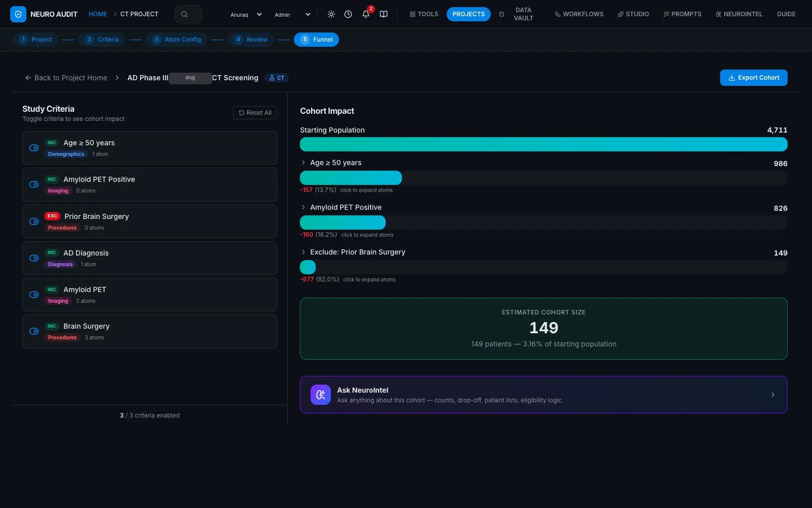This screenshot has height=508, width=812.
Task: Open notifications bell icon
Action: 366,14
